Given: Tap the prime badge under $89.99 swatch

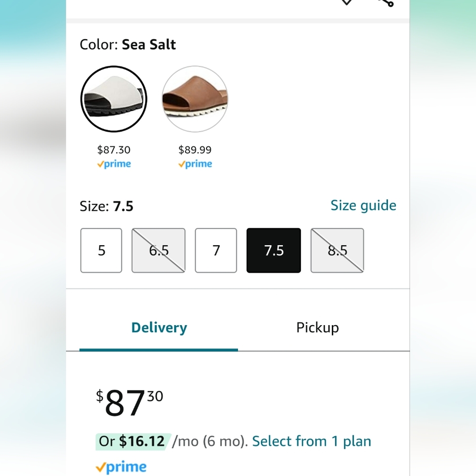Looking at the screenshot, I should (195, 164).
